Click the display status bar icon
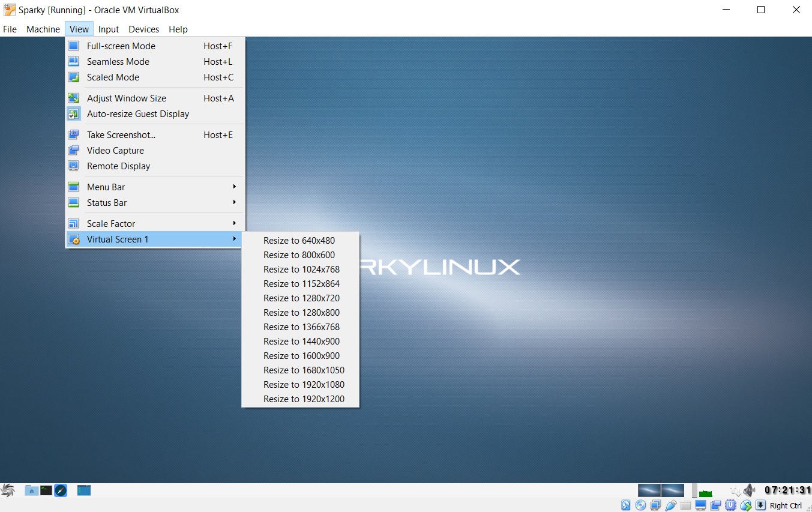The height and width of the screenshot is (512, 812). 700,505
